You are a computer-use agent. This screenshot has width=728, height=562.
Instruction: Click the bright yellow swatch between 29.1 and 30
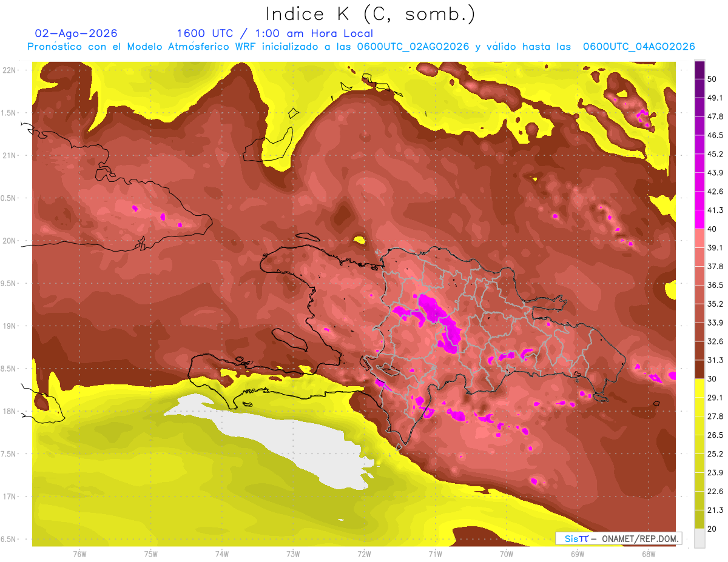[699, 388]
